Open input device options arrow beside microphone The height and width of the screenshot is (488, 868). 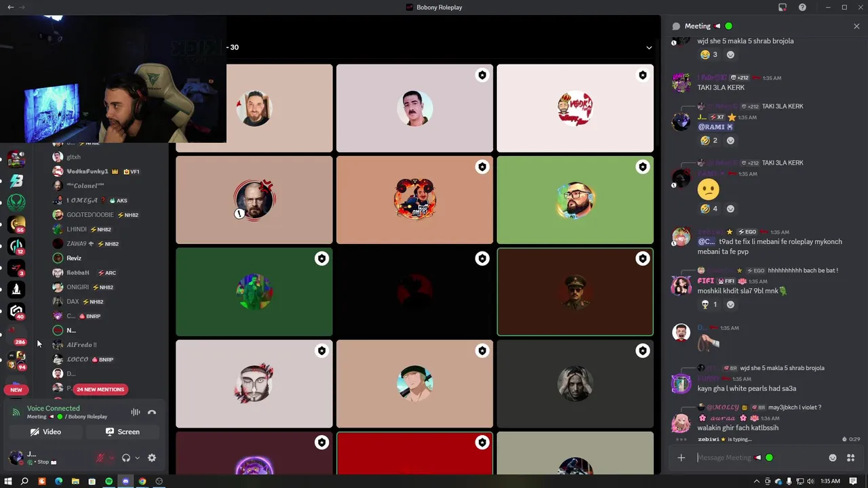[x=111, y=458]
